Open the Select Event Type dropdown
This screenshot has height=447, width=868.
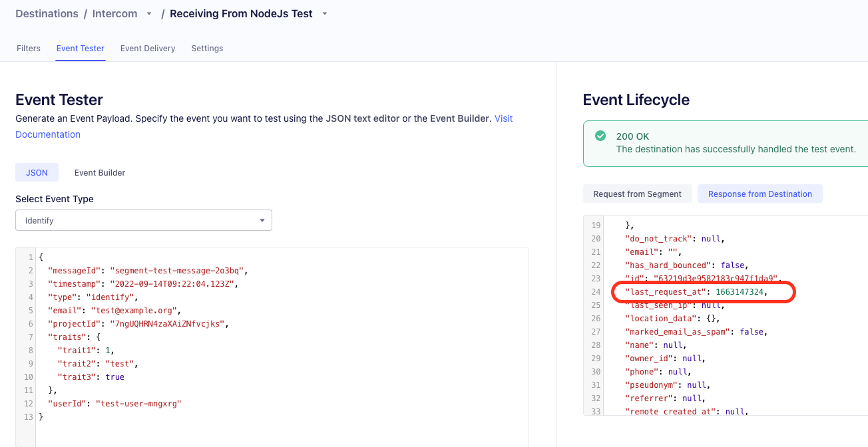[143, 220]
